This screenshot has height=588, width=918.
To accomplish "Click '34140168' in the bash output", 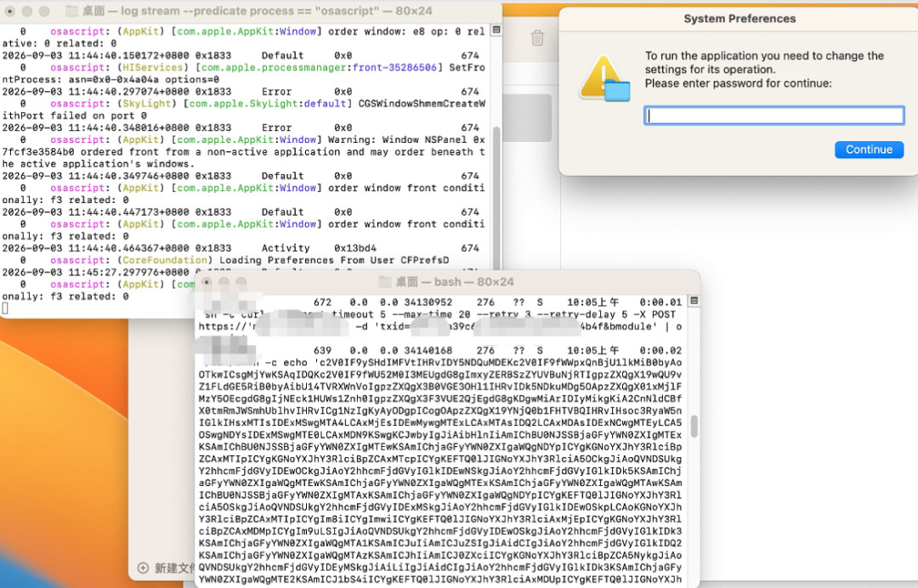I will (x=428, y=350).
